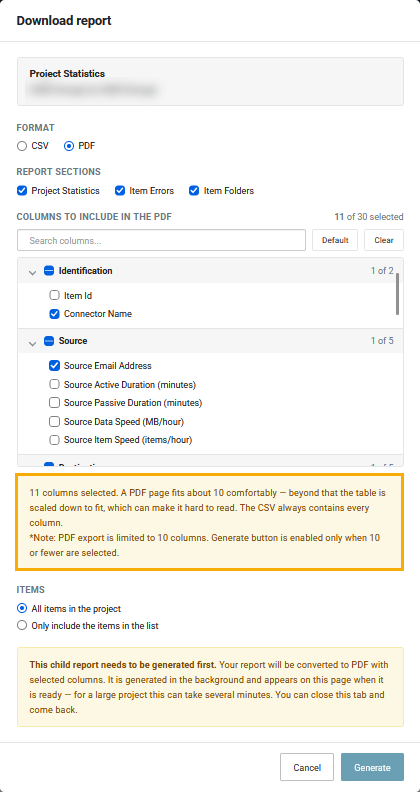Viewport: 420px width, 792px height.
Task: Uncheck the Item Errors section checkbox
Action: [x=120, y=190]
